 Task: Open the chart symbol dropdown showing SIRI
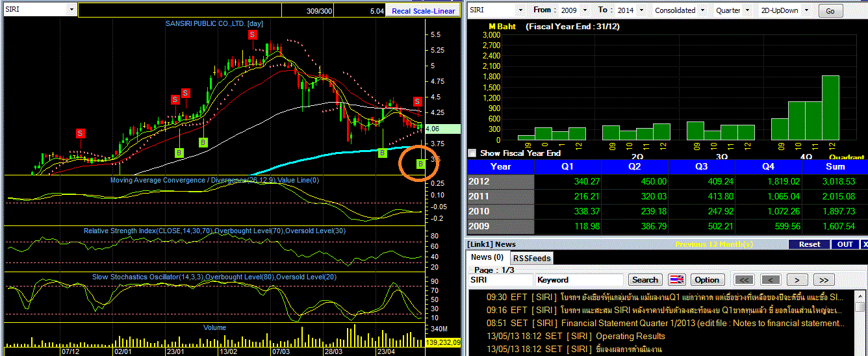point(40,10)
